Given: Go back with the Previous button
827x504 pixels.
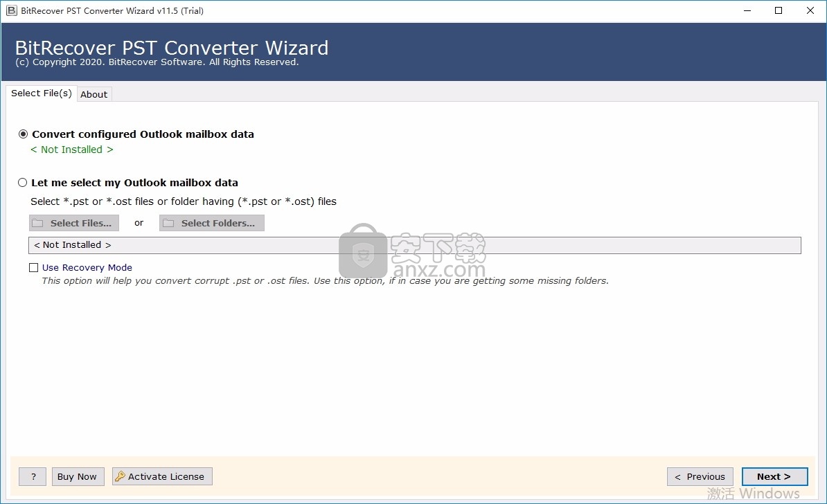Looking at the screenshot, I should (x=700, y=476).
